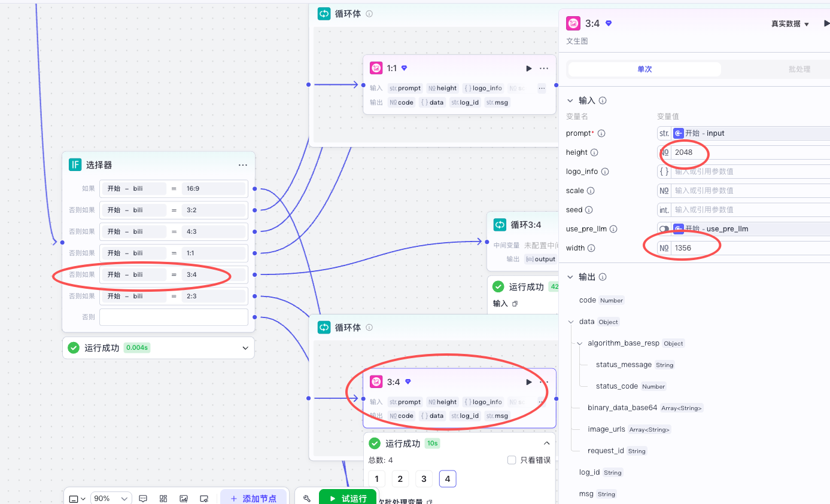This screenshot has width=830, height=504.
Task: Click the info icon next to prompt variable
Action: pyautogui.click(x=601, y=133)
